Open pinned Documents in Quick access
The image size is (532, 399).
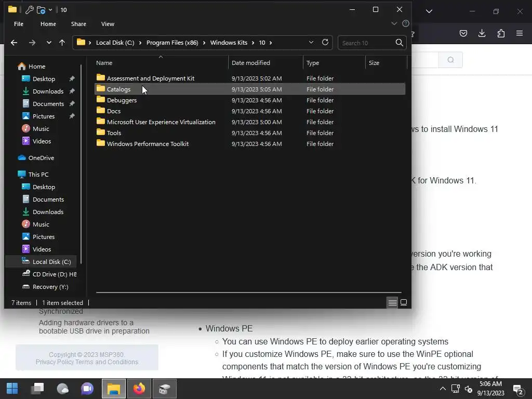coord(48,104)
